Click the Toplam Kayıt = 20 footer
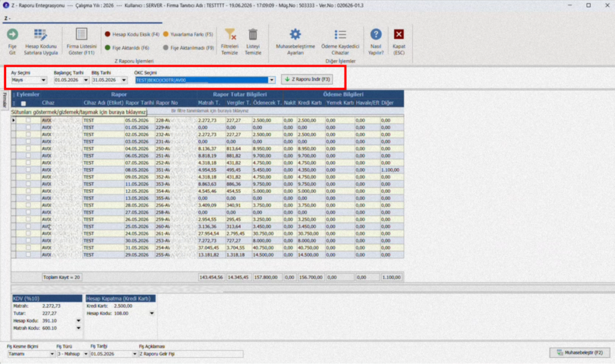 point(61,278)
